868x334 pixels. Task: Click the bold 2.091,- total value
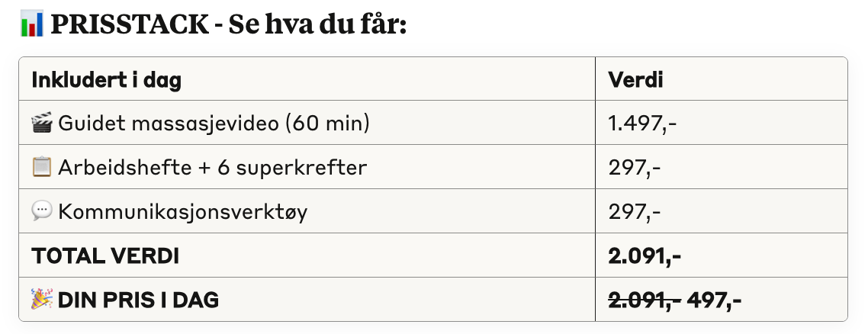tap(645, 255)
